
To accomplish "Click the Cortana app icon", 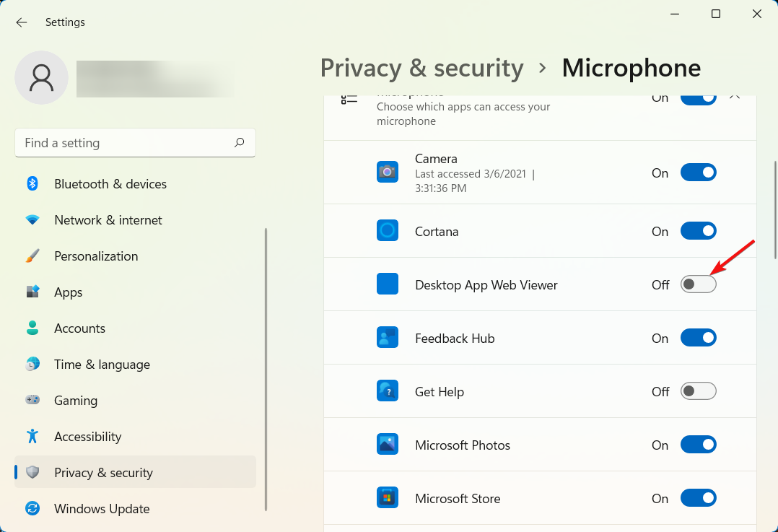I will tap(388, 231).
